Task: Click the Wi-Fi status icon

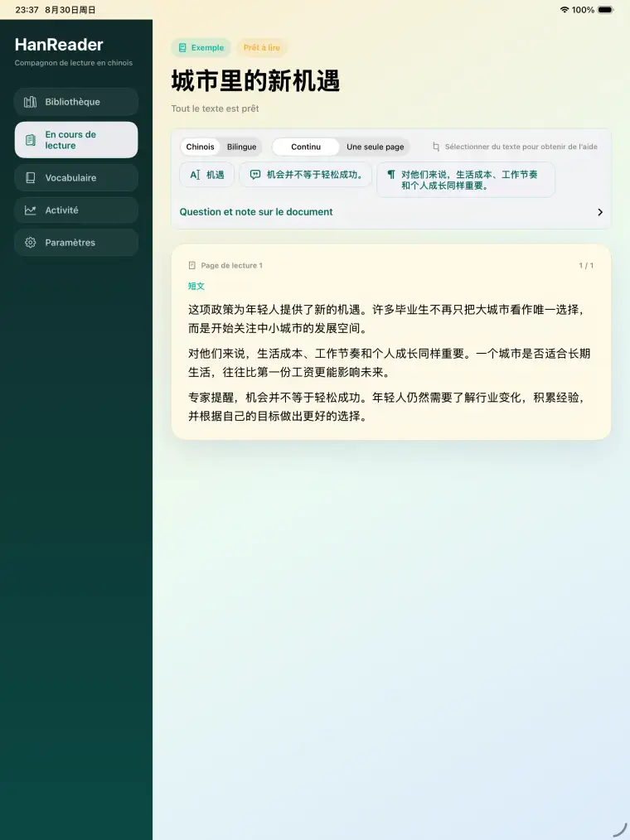Action: [x=564, y=10]
